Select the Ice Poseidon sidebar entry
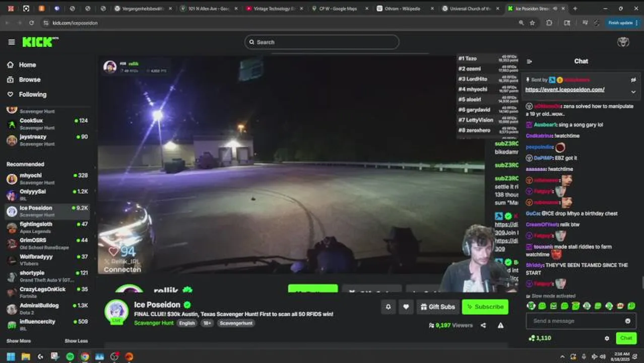The image size is (644, 363). pyautogui.click(x=47, y=211)
